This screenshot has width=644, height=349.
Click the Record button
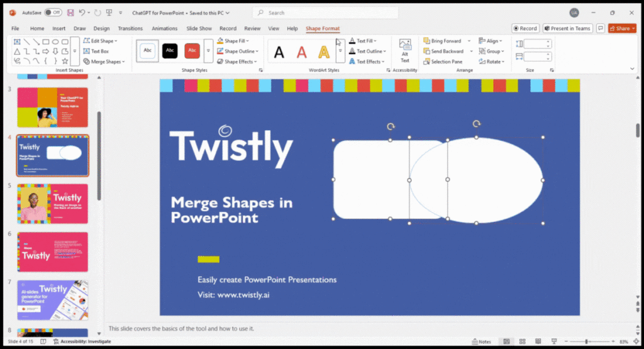525,28
